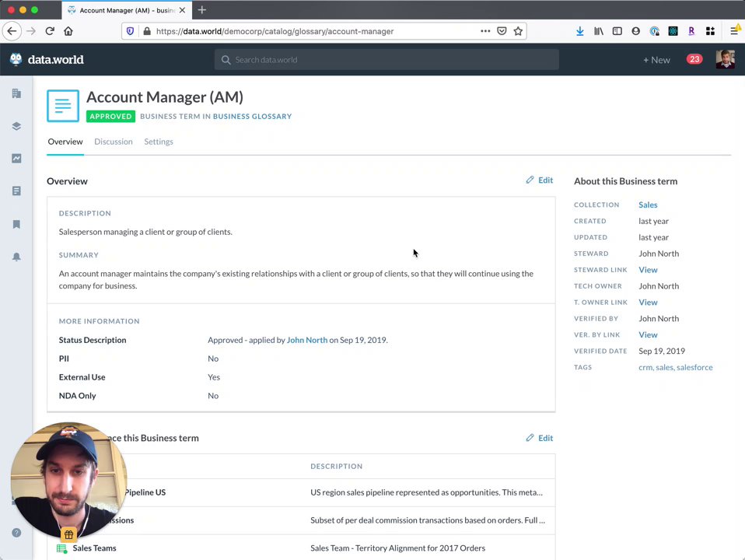Click the Sales Team - Territory Alignment description
Image resolution: width=745 pixels, height=560 pixels.
tap(397, 548)
